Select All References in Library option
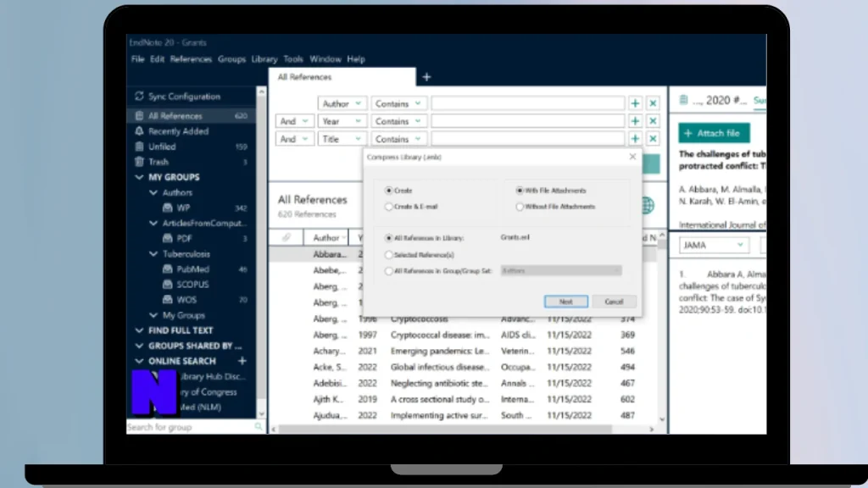Viewport: 868px width, 488px height. coord(388,238)
